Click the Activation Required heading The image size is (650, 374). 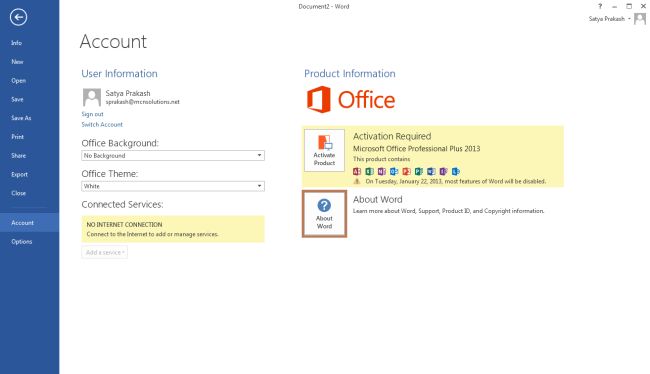click(x=392, y=136)
